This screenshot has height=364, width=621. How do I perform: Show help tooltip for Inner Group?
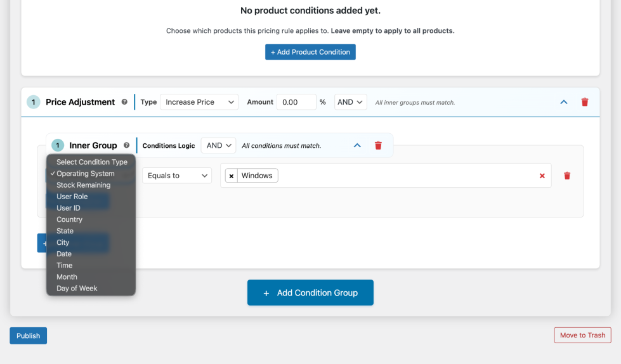[126, 145]
